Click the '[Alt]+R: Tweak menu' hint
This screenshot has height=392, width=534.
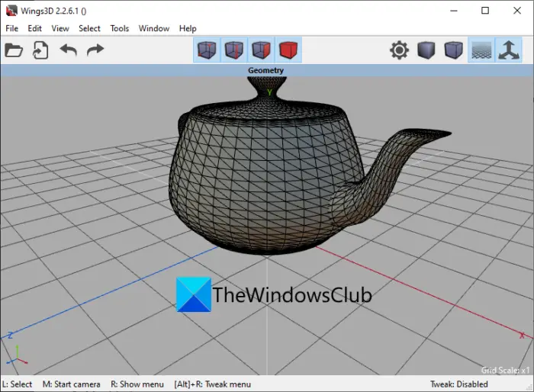pyautogui.click(x=213, y=384)
